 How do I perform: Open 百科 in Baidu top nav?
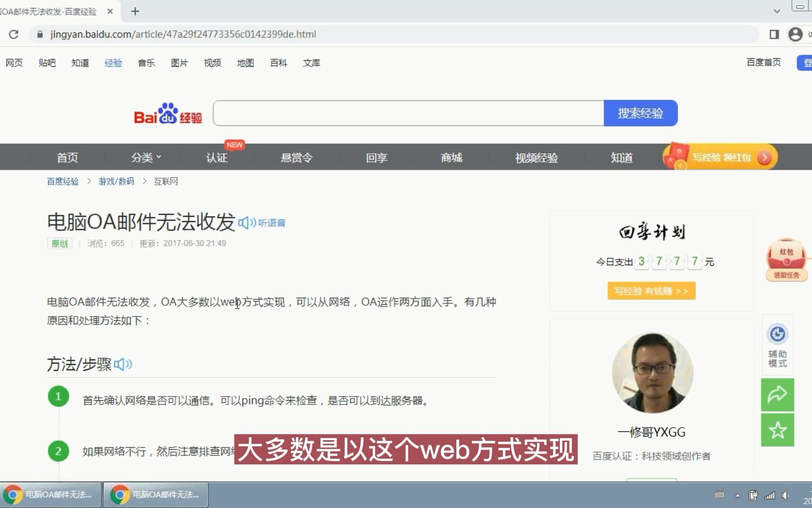(x=279, y=63)
